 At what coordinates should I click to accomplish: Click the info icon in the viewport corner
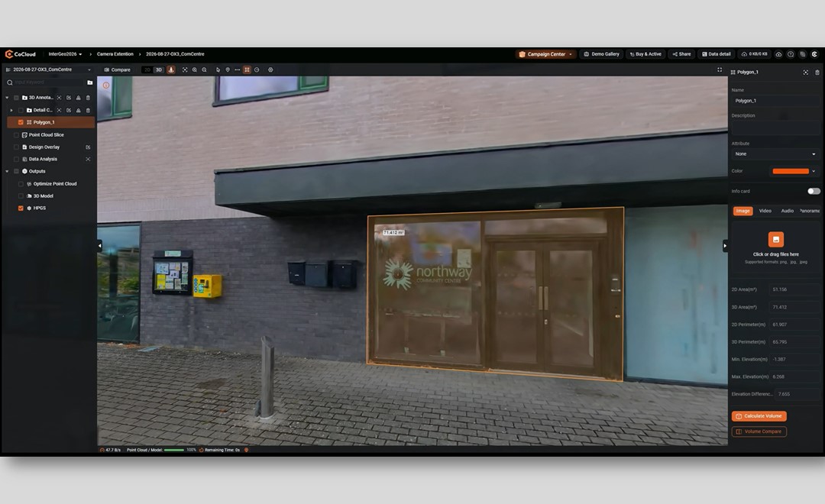(105, 86)
